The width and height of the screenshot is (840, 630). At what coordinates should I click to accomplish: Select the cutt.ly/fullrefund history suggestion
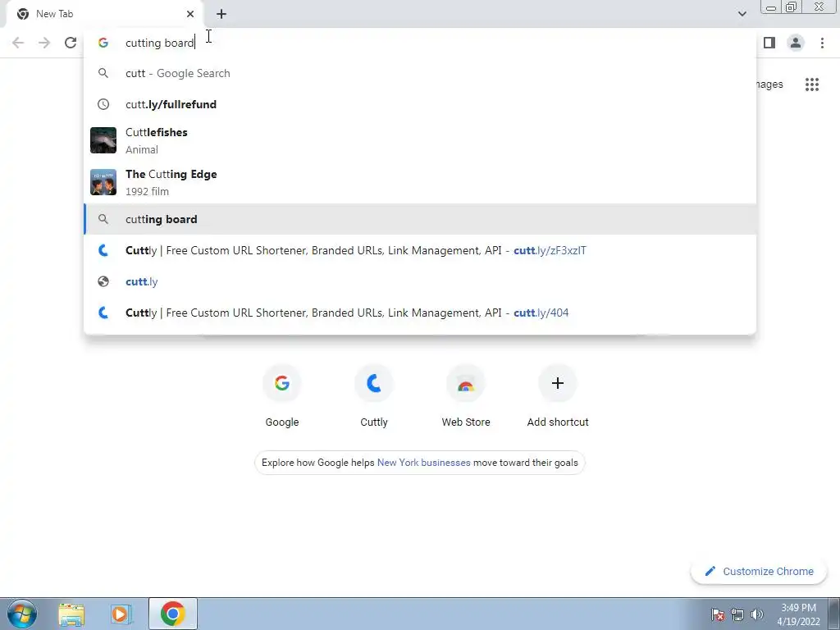(x=420, y=104)
